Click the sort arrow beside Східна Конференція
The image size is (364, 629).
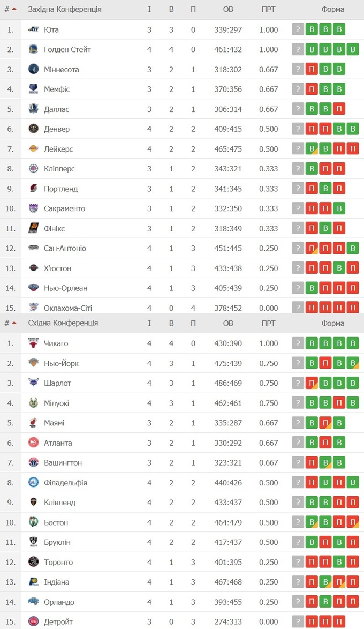click(14, 323)
